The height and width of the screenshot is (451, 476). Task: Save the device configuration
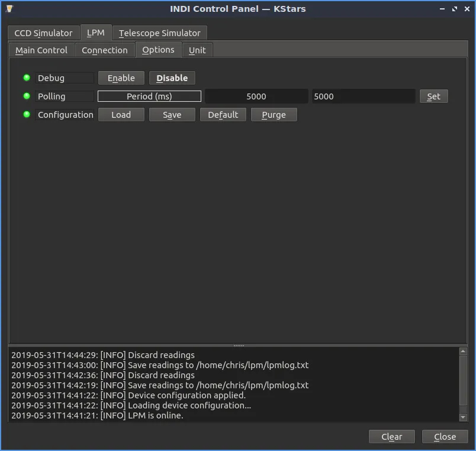coord(172,115)
